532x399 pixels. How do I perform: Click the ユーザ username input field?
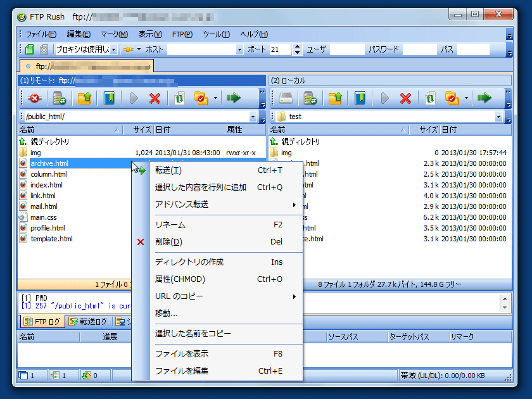347,49
